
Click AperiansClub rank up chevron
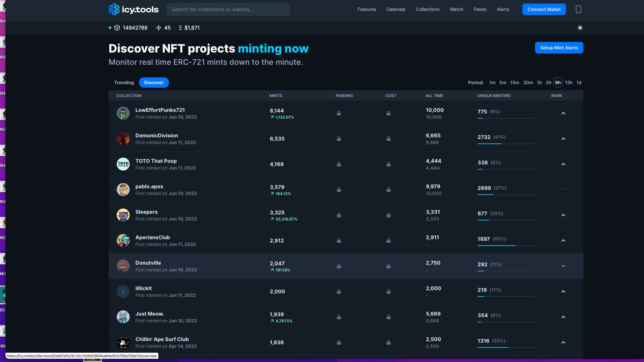tap(563, 240)
